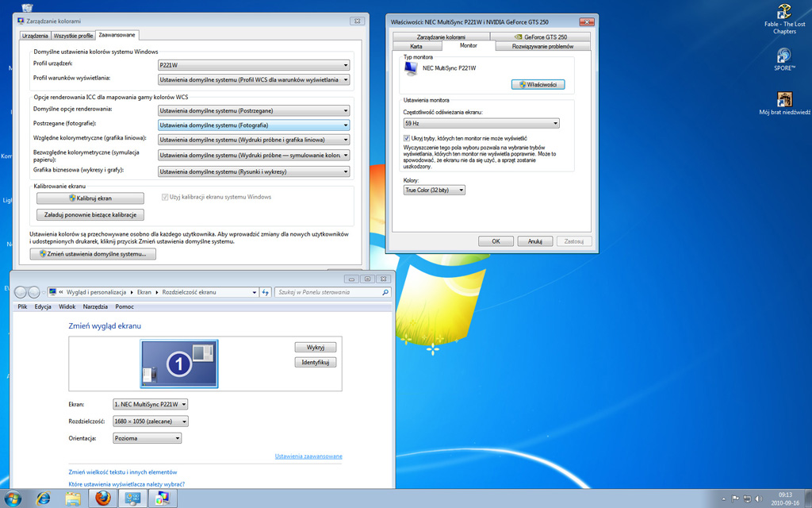The image size is (812, 508).
Task: Toggle 'Ukryj tryby' monitor modes checkbox
Action: 407,138
